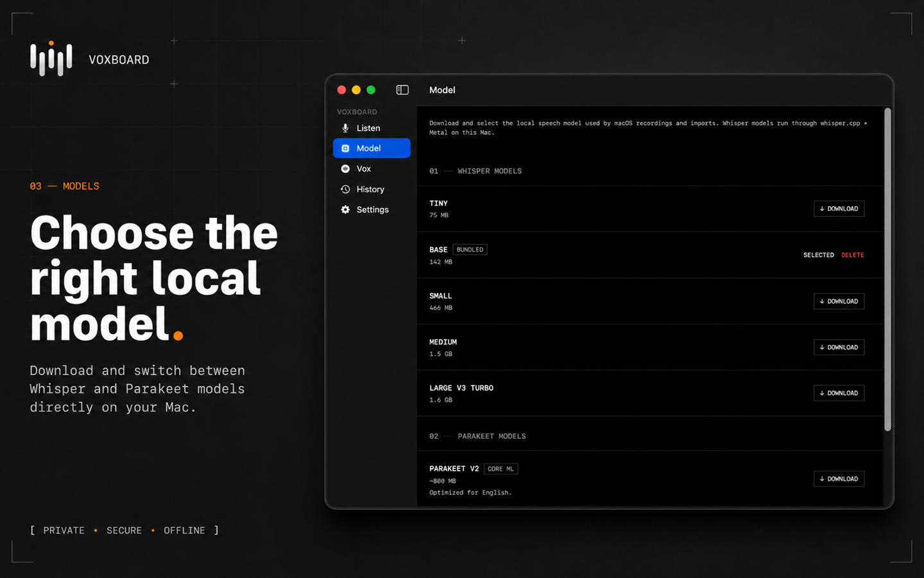Click the Large V3 Turbo model name
Viewport: 924px width, 578px height.
(x=461, y=388)
